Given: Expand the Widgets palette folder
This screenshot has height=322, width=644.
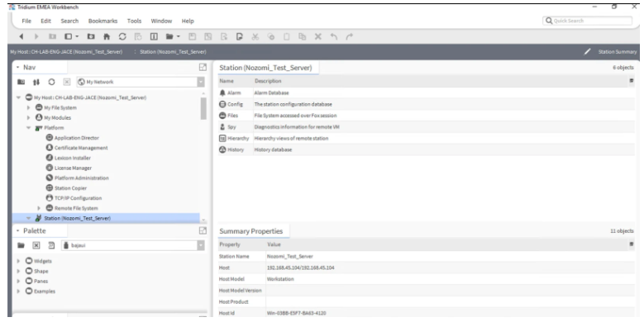Looking at the screenshot, I should [x=18, y=261].
